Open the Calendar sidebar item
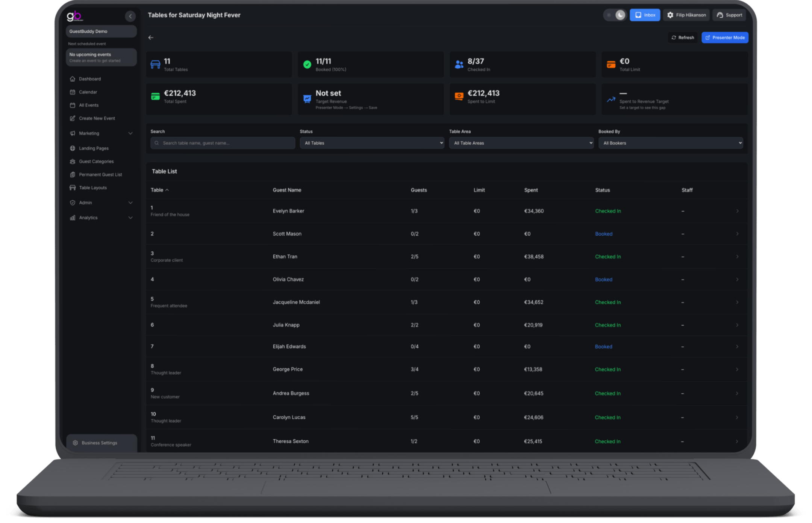The image size is (812, 523). [88, 92]
